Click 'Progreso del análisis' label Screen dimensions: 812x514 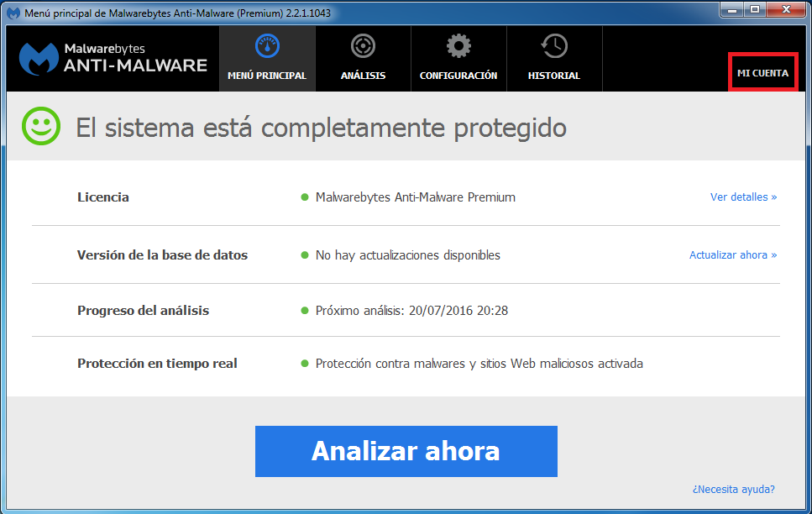pos(143,311)
